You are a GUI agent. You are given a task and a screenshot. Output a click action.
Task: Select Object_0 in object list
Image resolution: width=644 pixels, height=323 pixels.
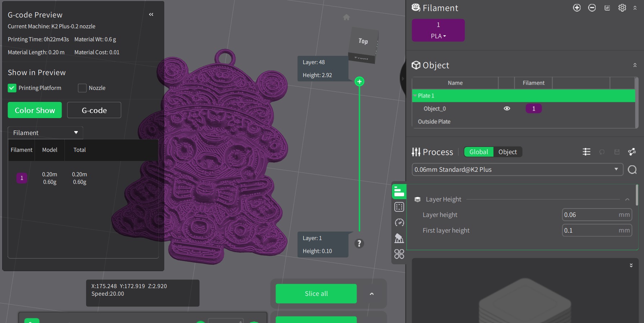point(435,109)
